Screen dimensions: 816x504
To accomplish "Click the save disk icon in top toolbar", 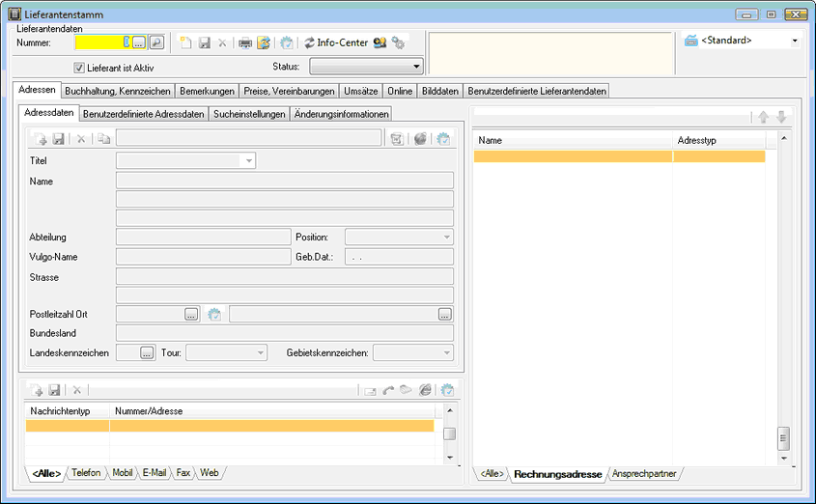I will [x=205, y=42].
